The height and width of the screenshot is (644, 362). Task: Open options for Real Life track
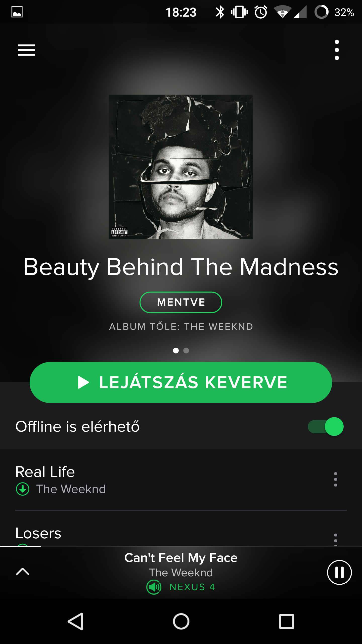(335, 479)
